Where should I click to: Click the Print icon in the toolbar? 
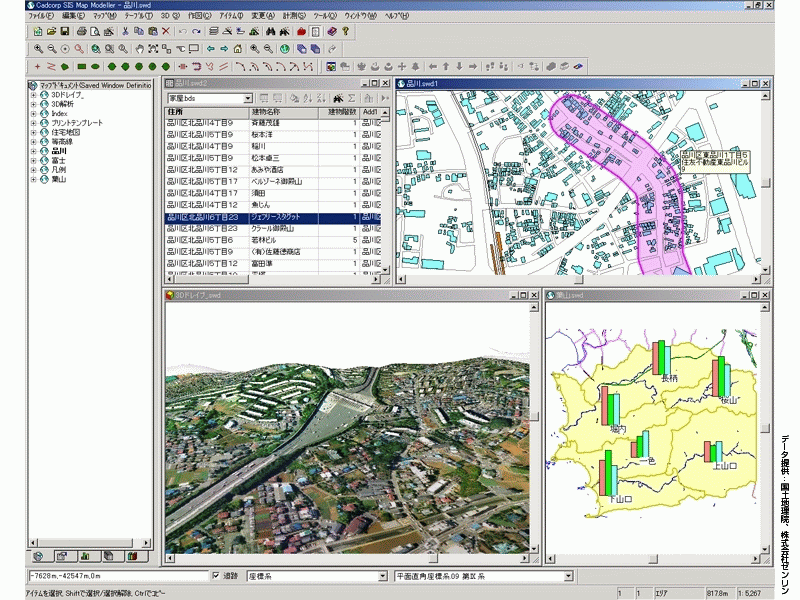pos(81,31)
